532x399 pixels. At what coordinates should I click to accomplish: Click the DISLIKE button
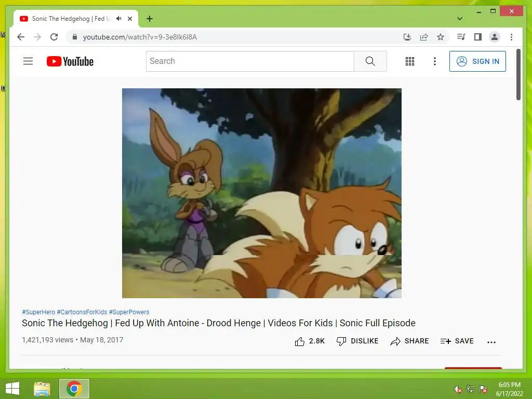[357, 341]
